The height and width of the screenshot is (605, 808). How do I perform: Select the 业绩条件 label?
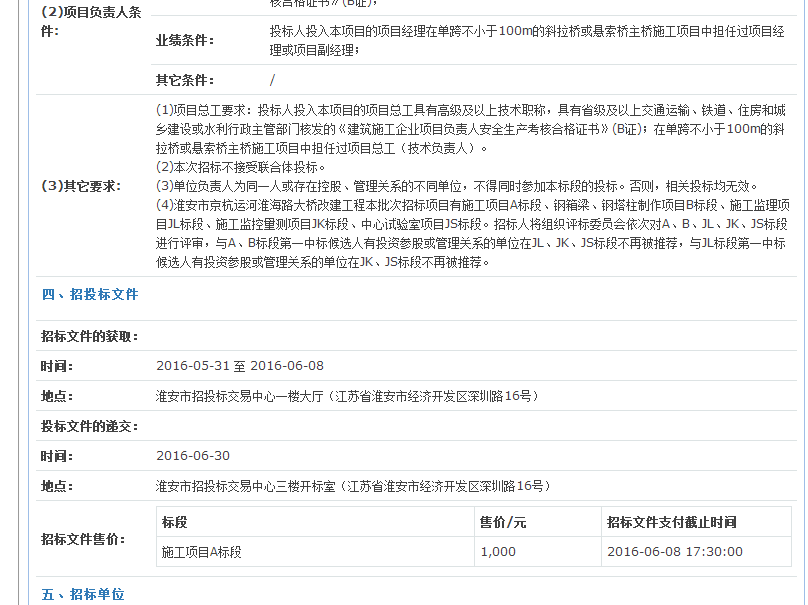(x=184, y=40)
